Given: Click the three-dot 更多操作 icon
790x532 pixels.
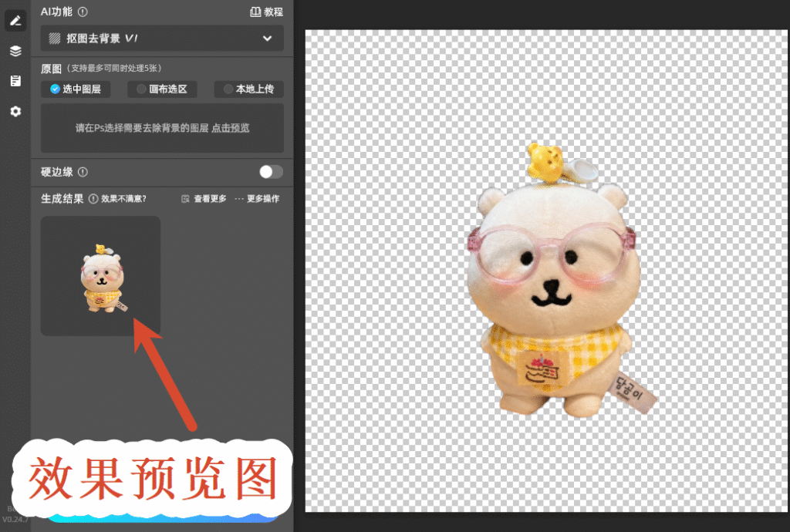Looking at the screenshot, I should point(239,199).
